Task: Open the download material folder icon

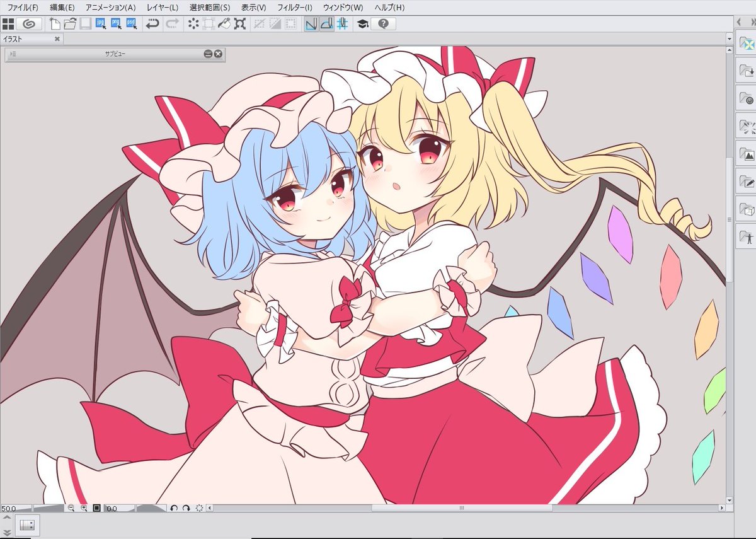Action: (747, 70)
